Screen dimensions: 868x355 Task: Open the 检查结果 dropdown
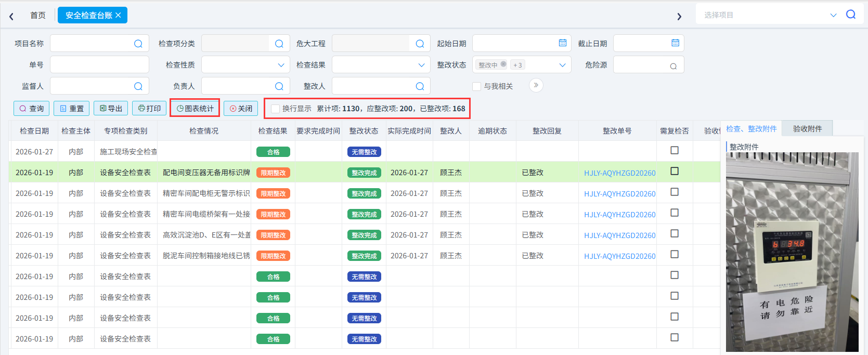pyautogui.click(x=421, y=65)
